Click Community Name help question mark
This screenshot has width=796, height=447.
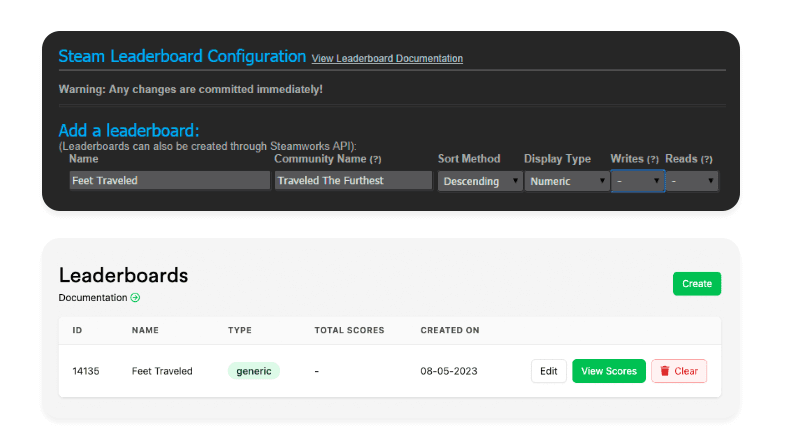click(x=375, y=159)
